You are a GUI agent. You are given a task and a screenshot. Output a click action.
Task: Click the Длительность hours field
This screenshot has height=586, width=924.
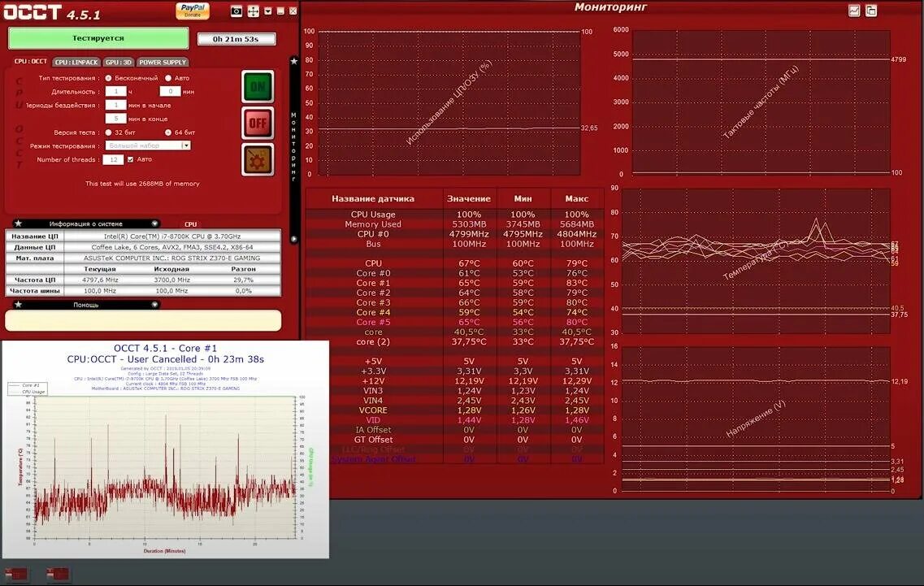[115, 91]
